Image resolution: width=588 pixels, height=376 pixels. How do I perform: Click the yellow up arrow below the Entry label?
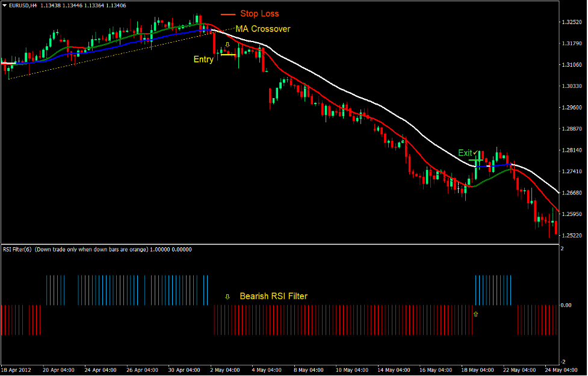[227, 45]
